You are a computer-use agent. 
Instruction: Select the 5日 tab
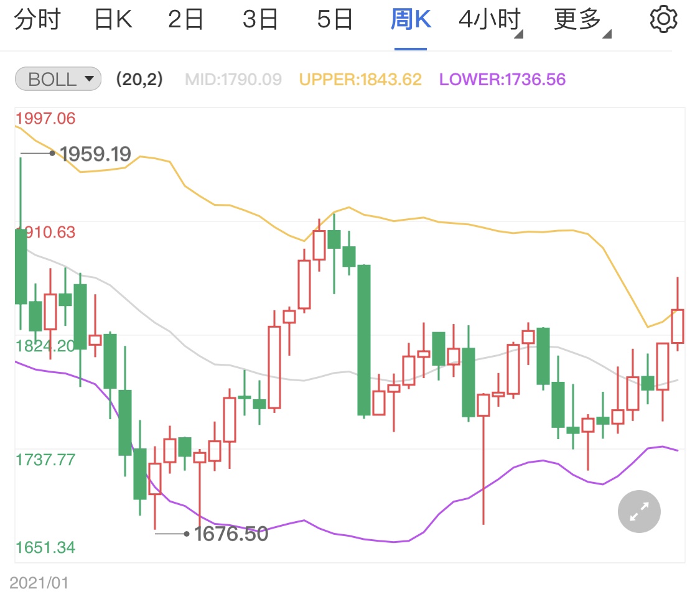[335, 20]
